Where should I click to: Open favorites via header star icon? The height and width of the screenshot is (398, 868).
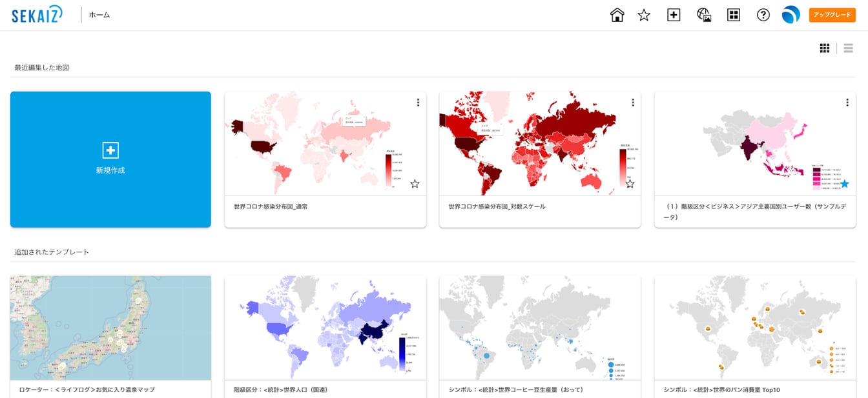pyautogui.click(x=644, y=15)
